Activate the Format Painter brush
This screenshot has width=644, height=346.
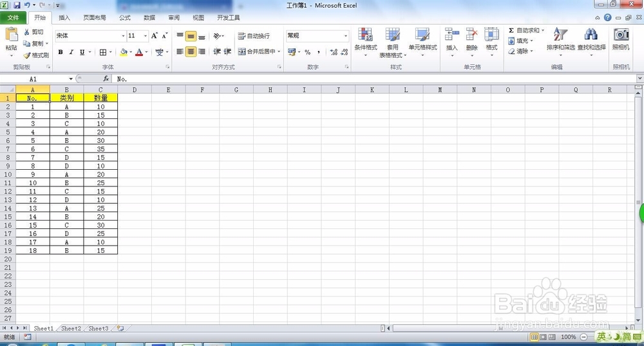coord(36,55)
